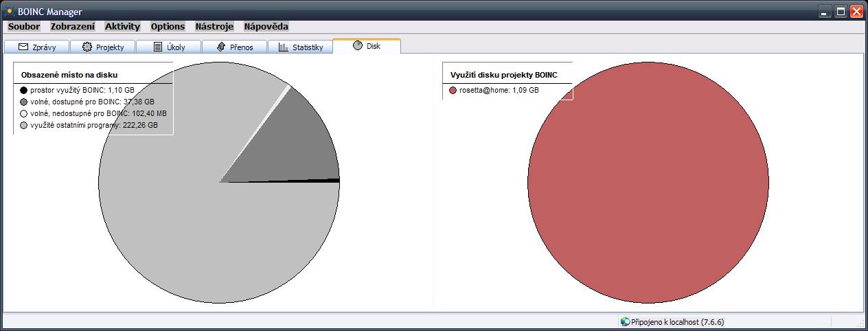Click the red rosetta@home legend swatch
Screen dimensions: 868x331
point(453,90)
